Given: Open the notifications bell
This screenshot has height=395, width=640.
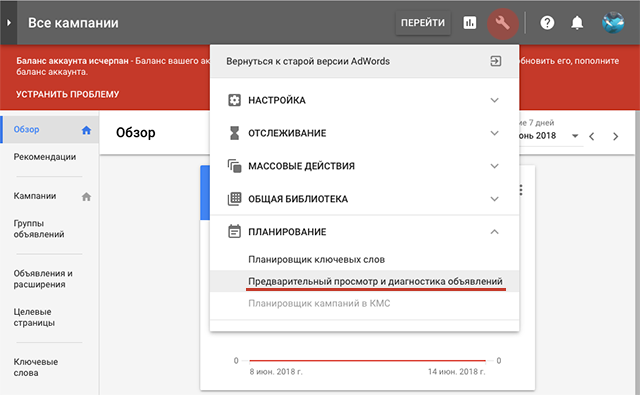Looking at the screenshot, I should coord(577,23).
